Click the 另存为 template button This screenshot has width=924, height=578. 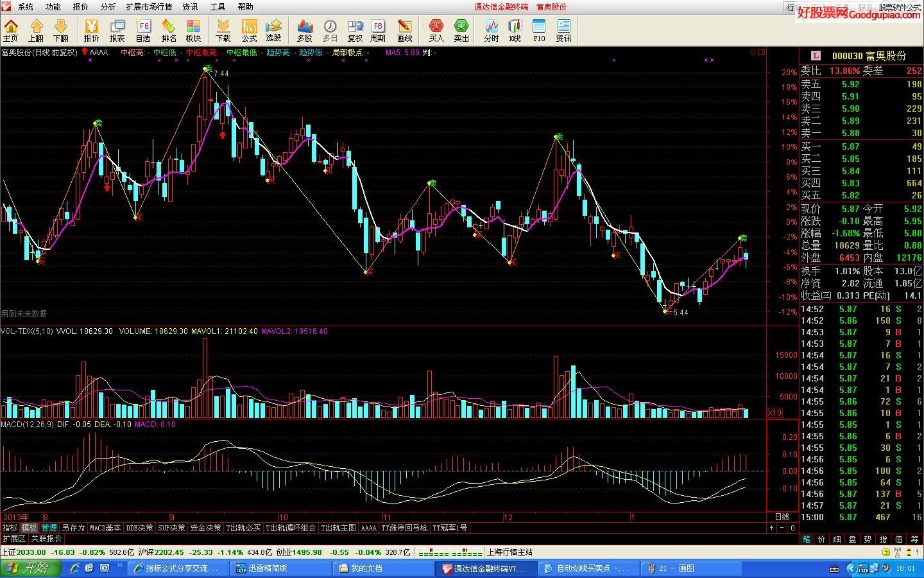pyautogui.click(x=73, y=528)
